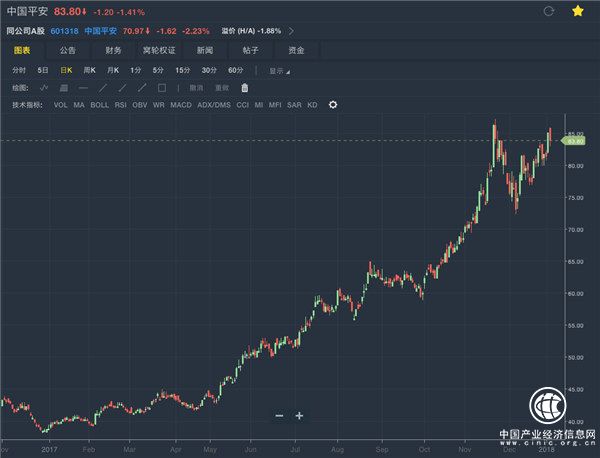Zoom in chart with plus button
This screenshot has width=600, height=458.
(299, 415)
